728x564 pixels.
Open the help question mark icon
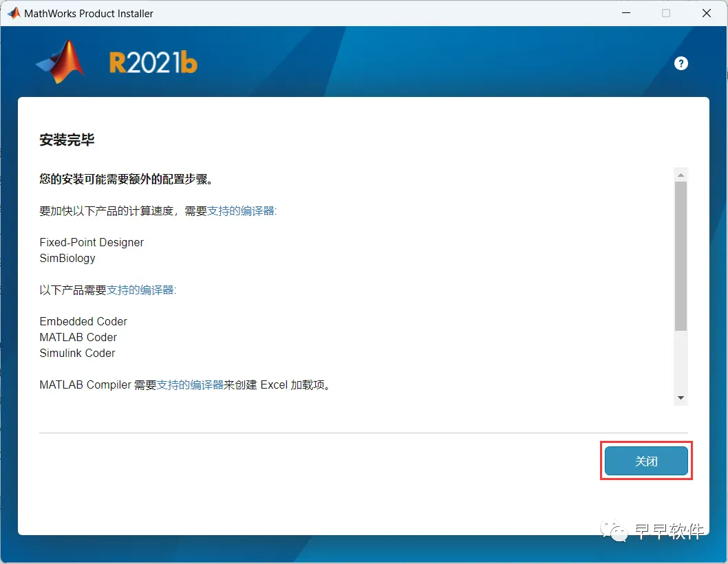(681, 63)
